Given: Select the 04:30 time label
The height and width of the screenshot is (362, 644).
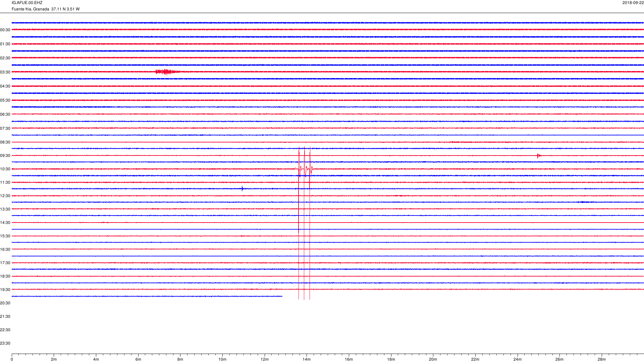Looking at the screenshot, I should [5, 86].
